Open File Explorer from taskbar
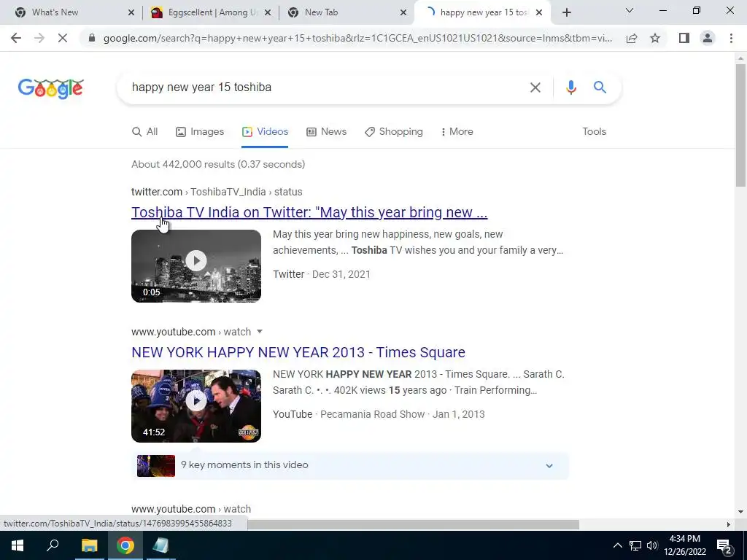Viewport: 747px width, 560px height. coord(89,545)
